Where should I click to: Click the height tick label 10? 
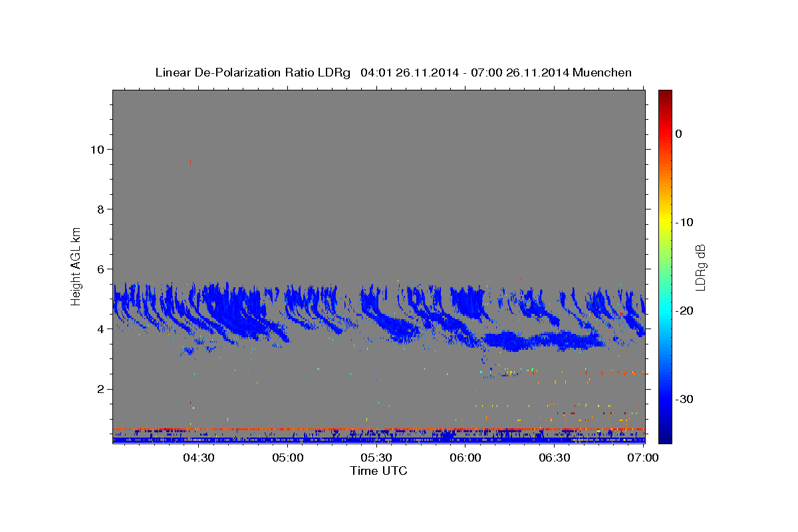click(x=96, y=149)
